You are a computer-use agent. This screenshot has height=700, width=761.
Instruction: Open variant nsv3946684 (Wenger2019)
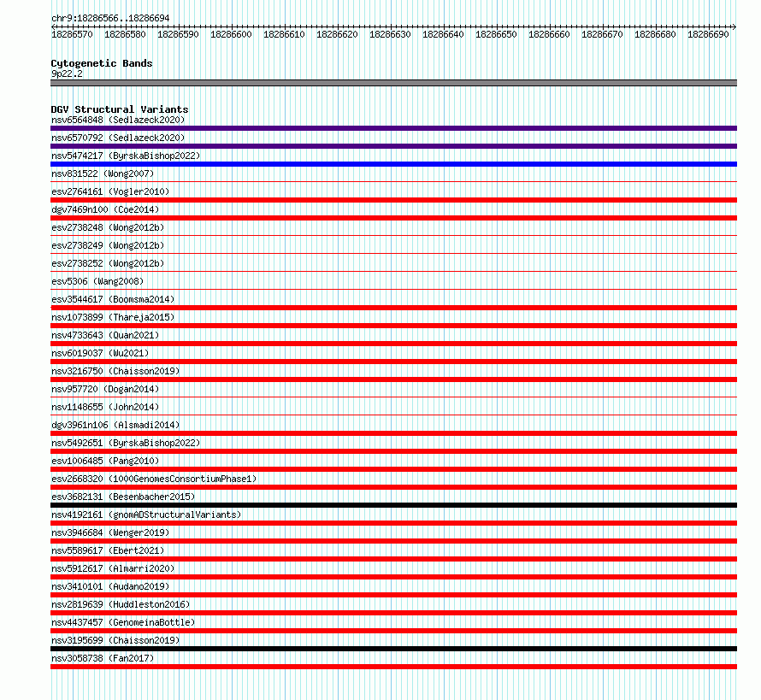click(x=110, y=532)
